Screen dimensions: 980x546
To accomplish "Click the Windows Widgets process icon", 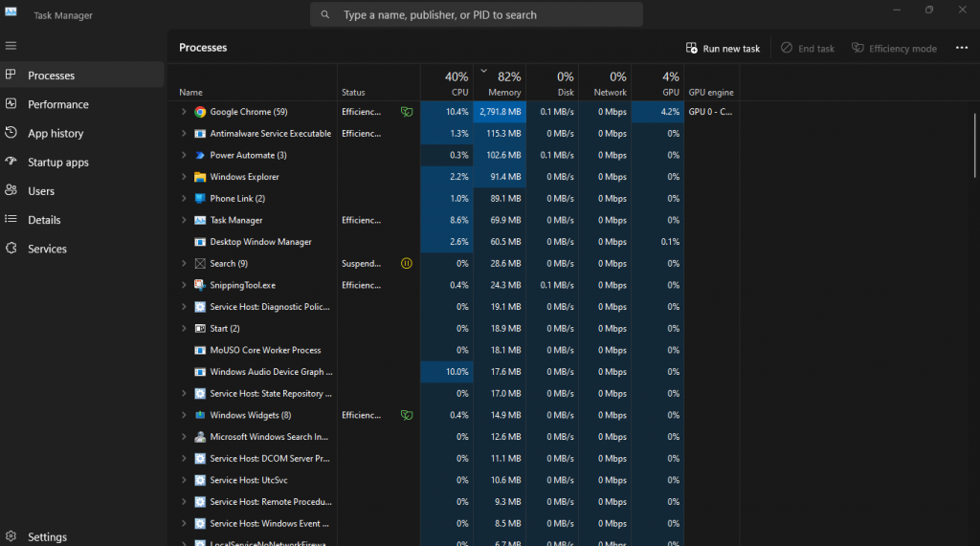I will pos(200,415).
